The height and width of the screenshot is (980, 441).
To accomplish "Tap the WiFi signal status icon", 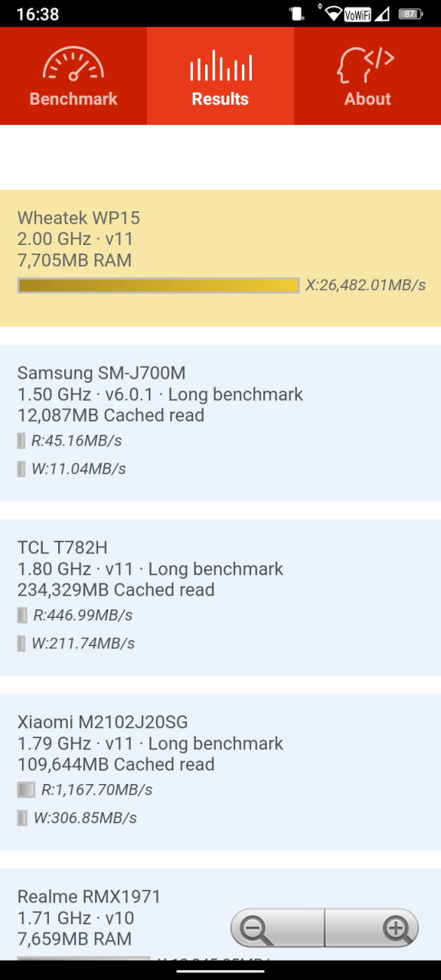I will 333,14.
